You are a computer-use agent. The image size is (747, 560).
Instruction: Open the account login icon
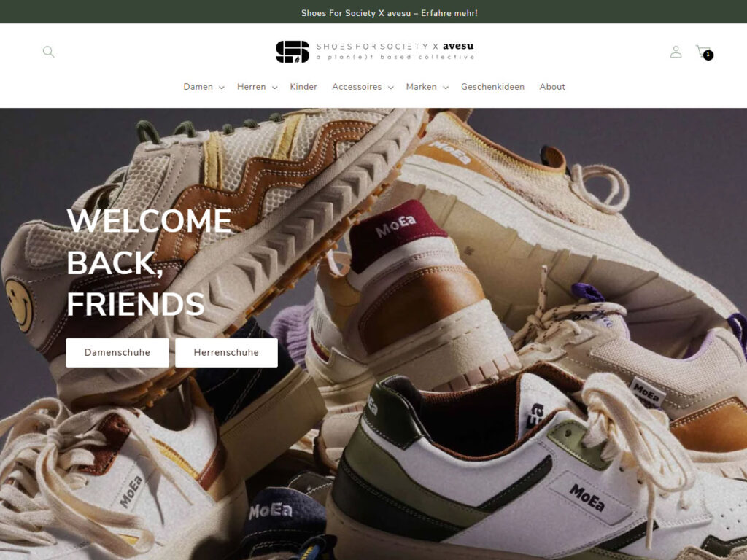tap(676, 52)
